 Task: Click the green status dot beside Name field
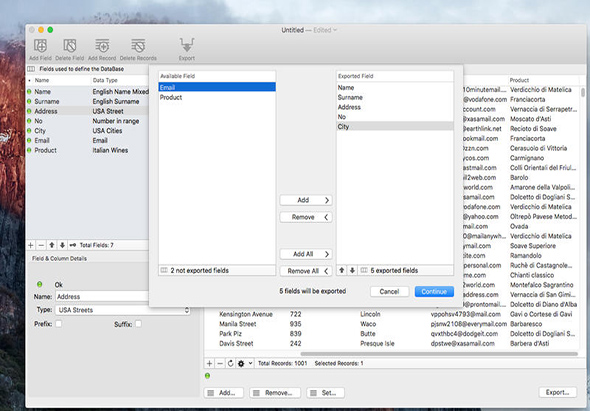29,92
